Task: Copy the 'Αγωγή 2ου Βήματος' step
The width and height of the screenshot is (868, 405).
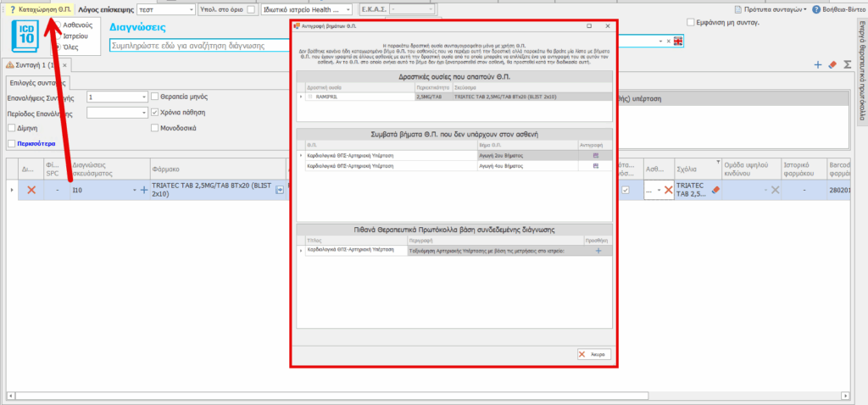Action: 595,155
